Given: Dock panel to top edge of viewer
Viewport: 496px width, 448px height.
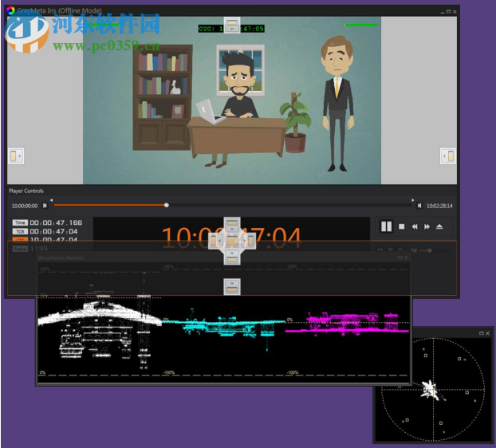Looking at the screenshot, I should click(232, 25).
